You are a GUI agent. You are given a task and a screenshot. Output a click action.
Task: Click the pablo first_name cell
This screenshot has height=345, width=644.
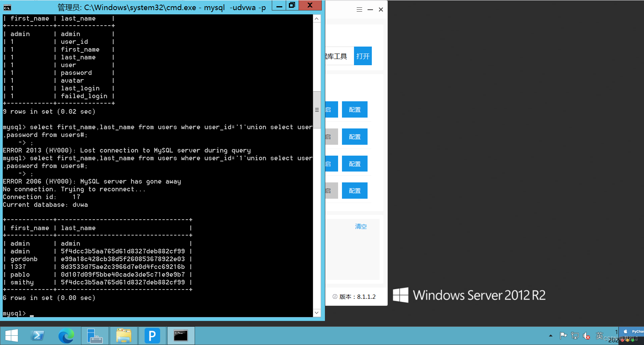pyautogui.click(x=20, y=274)
